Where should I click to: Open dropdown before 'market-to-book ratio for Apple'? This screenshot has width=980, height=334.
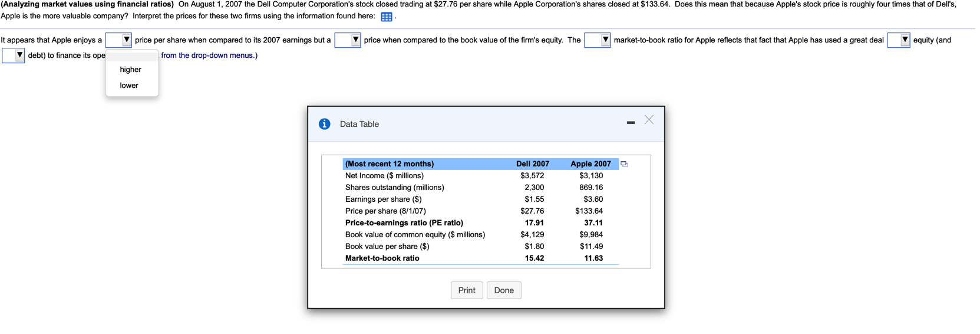click(x=598, y=40)
